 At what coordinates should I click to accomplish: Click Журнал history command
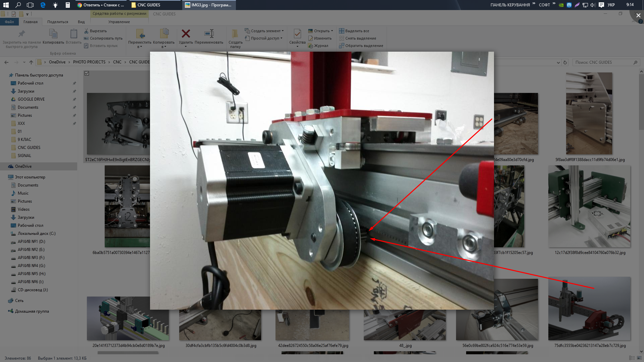click(318, 46)
